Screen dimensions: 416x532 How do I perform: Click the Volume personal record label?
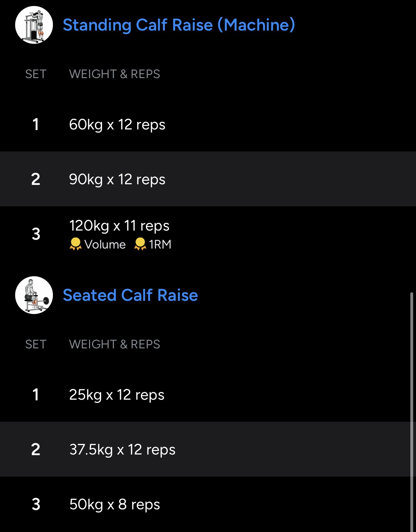point(105,244)
